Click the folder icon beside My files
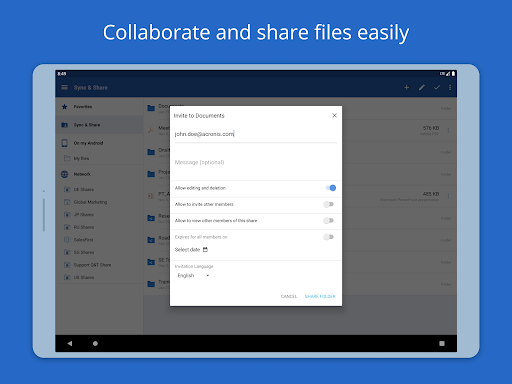The height and width of the screenshot is (384, 512). pyautogui.click(x=67, y=158)
